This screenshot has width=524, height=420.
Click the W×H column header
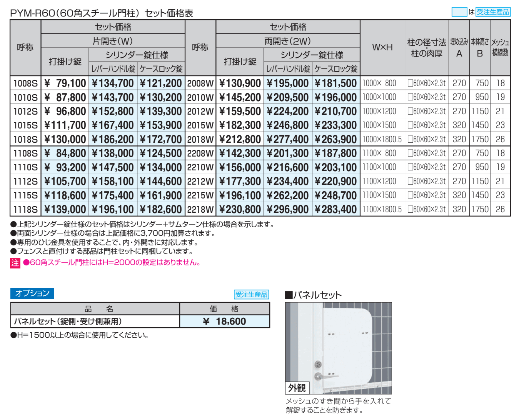(x=382, y=47)
